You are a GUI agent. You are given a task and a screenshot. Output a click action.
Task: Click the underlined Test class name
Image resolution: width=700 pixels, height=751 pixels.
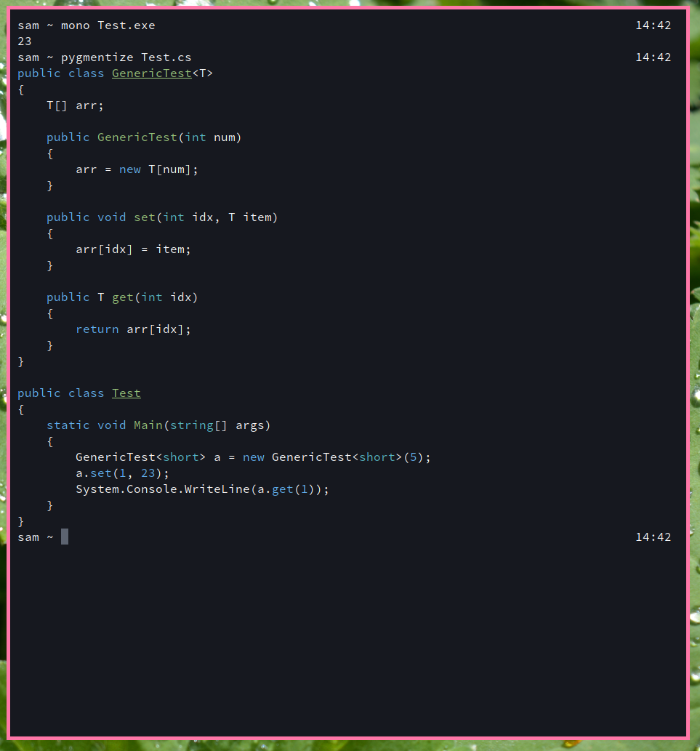[x=126, y=393]
